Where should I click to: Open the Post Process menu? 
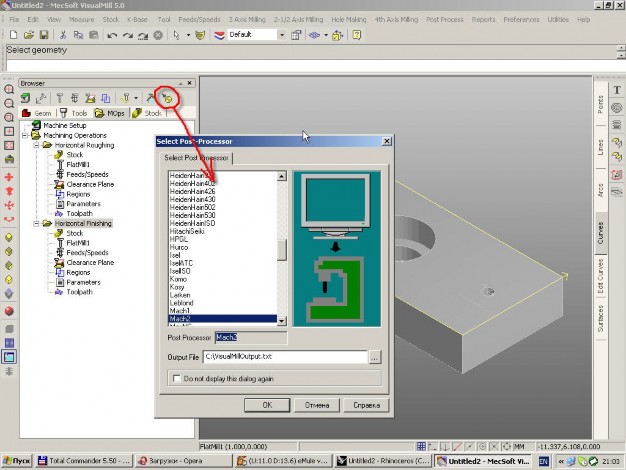pyautogui.click(x=445, y=20)
